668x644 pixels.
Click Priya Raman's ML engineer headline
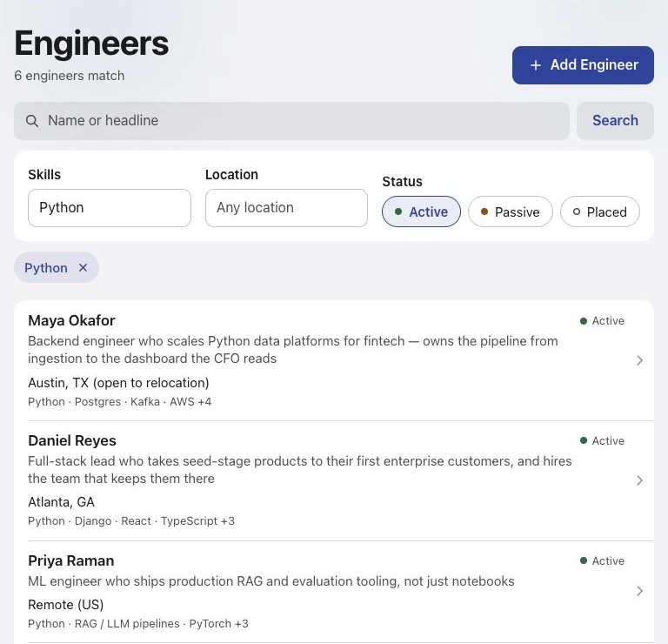coord(271,581)
